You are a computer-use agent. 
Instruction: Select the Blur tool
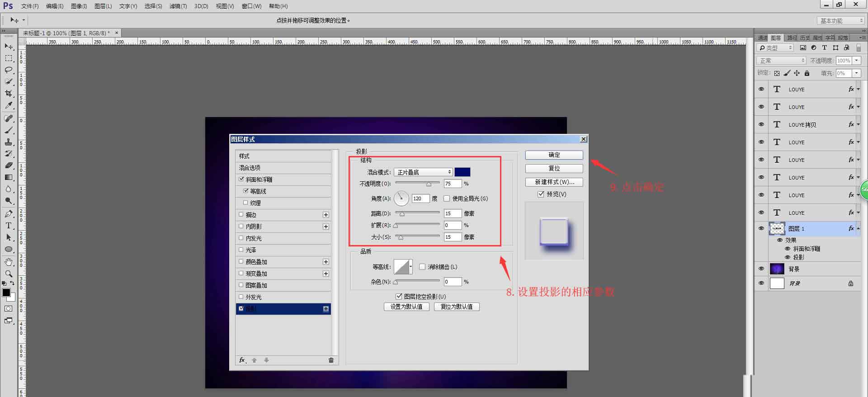click(x=9, y=189)
